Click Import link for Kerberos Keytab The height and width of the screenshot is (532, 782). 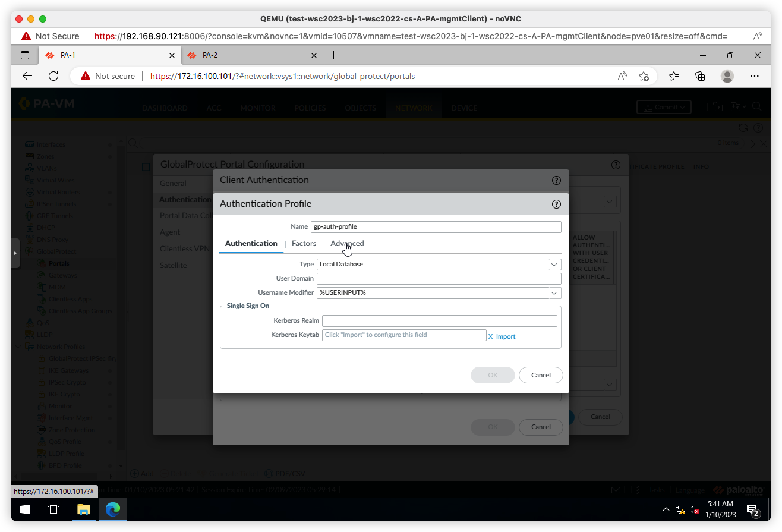(505, 336)
